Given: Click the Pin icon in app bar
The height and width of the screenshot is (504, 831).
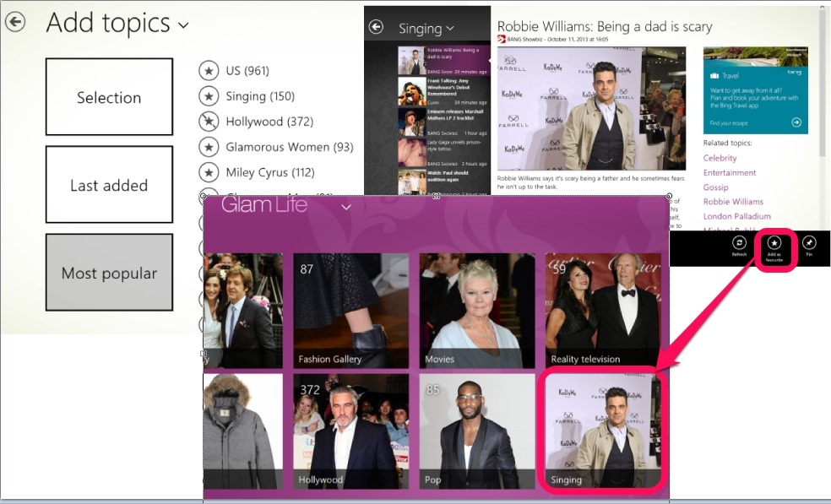Looking at the screenshot, I should click(x=809, y=243).
